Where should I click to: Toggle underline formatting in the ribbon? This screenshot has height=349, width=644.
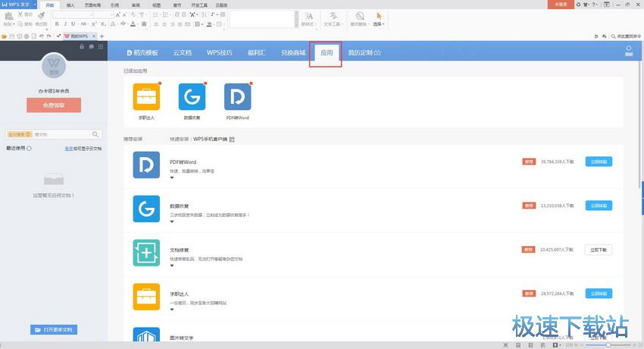pos(73,24)
